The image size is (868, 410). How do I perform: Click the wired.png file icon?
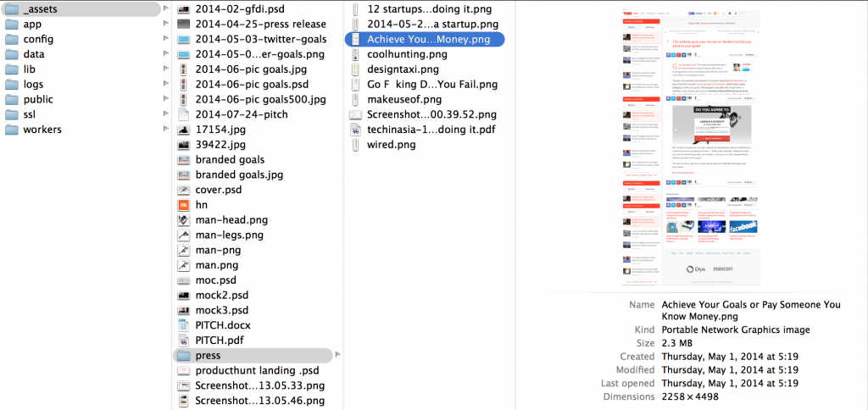356,145
